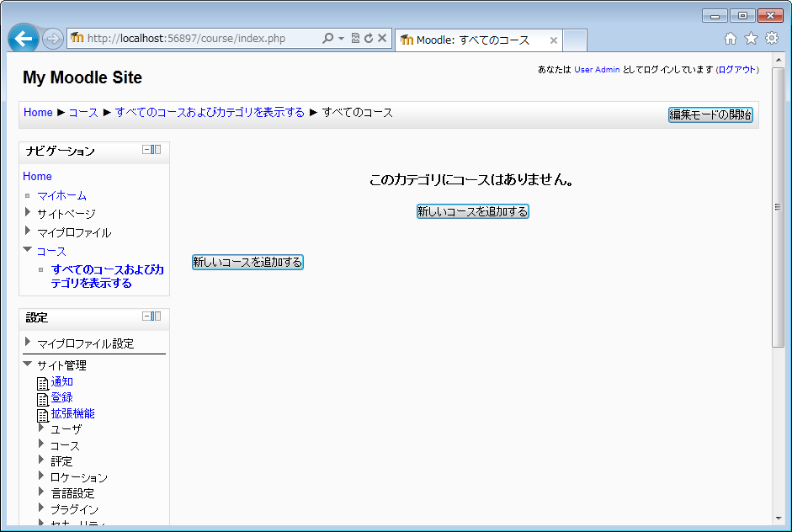
Task: Dock the ナビゲーション block with its dock icon
Action: tap(156, 150)
